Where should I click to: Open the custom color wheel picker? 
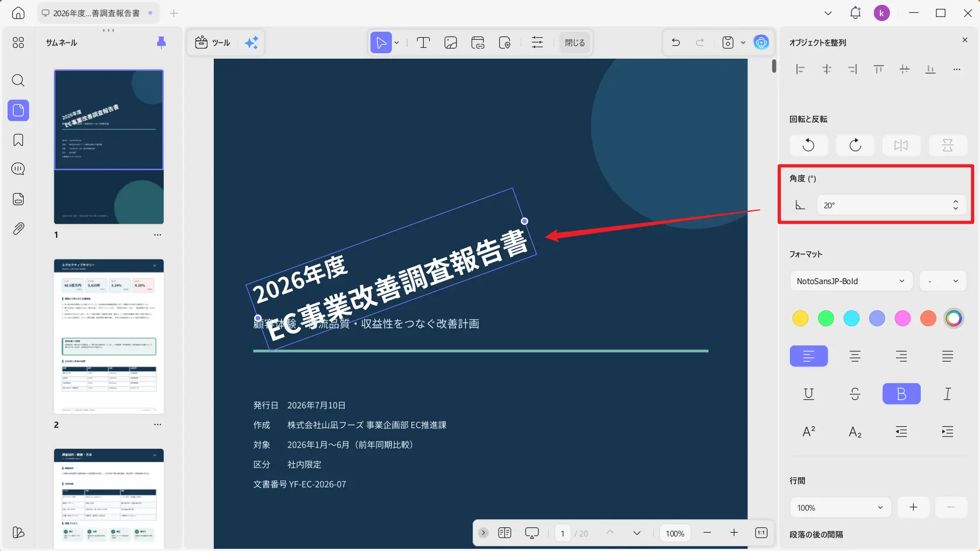pyautogui.click(x=954, y=319)
